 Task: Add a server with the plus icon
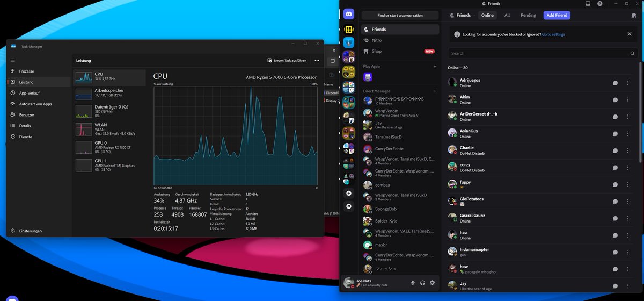tap(349, 193)
